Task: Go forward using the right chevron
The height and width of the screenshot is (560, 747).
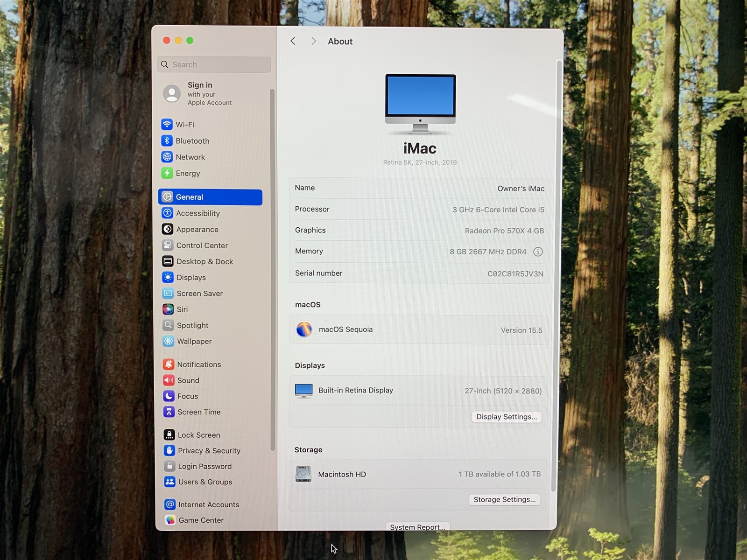Action: pyautogui.click(x=313, y=41)
